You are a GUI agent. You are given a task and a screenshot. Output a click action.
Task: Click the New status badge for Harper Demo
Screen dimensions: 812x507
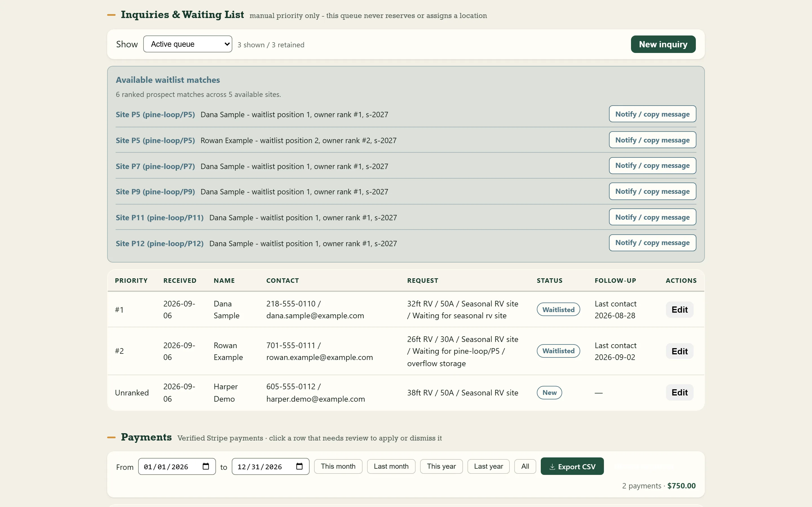[x=549, y=393]
